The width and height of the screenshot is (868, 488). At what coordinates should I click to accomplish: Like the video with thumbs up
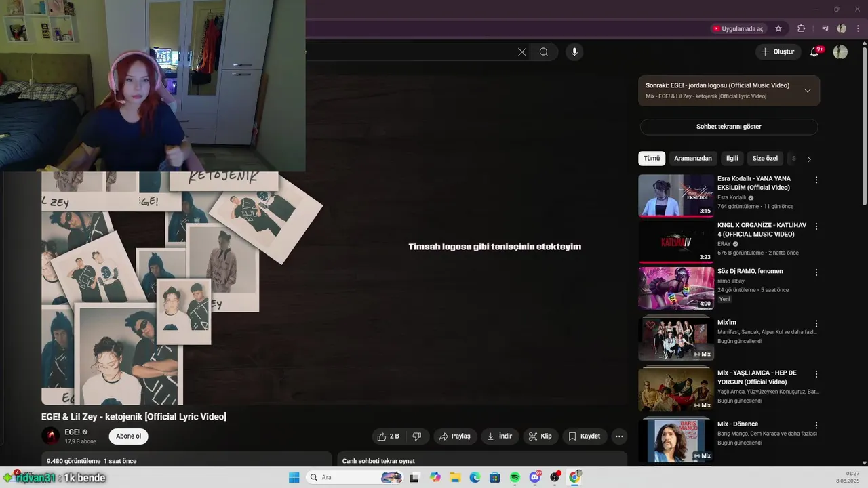point(389,436)
